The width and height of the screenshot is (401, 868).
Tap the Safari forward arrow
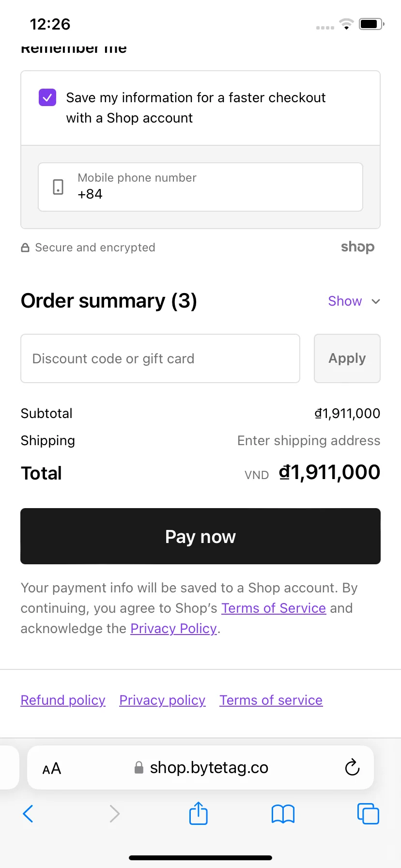point(114,813)
